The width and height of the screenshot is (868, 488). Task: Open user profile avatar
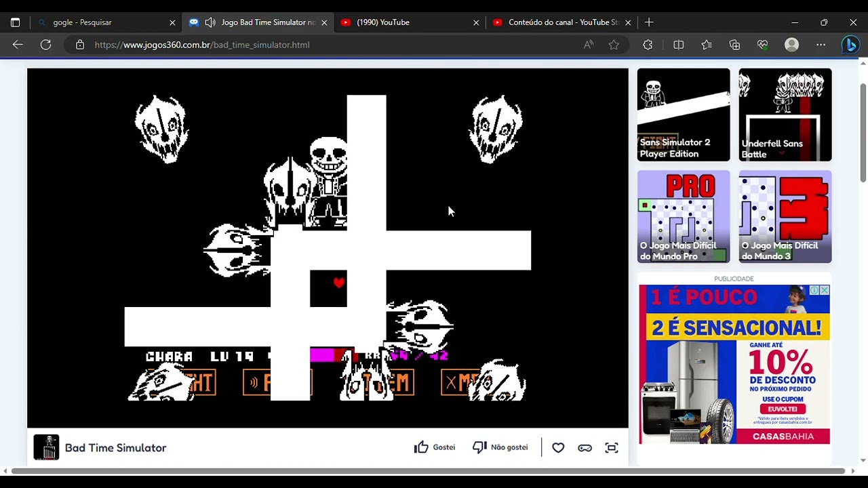click(791, 45)
